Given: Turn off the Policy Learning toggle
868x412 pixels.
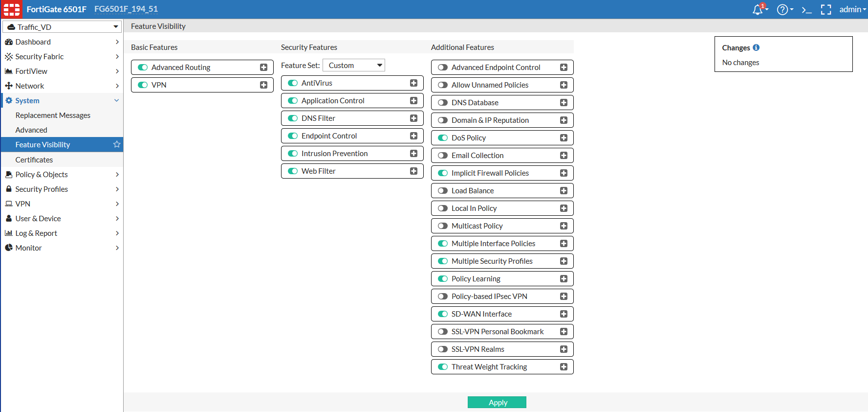Looking at the screenshot, I should pyautogui.click(x=443, y=279).
